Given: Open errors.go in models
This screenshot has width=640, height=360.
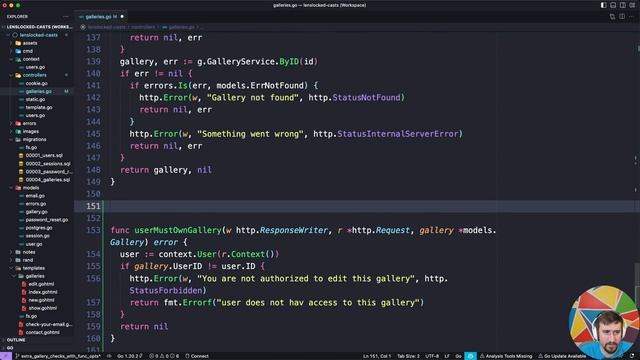Looking at the screenshot, I should point(36,204).
